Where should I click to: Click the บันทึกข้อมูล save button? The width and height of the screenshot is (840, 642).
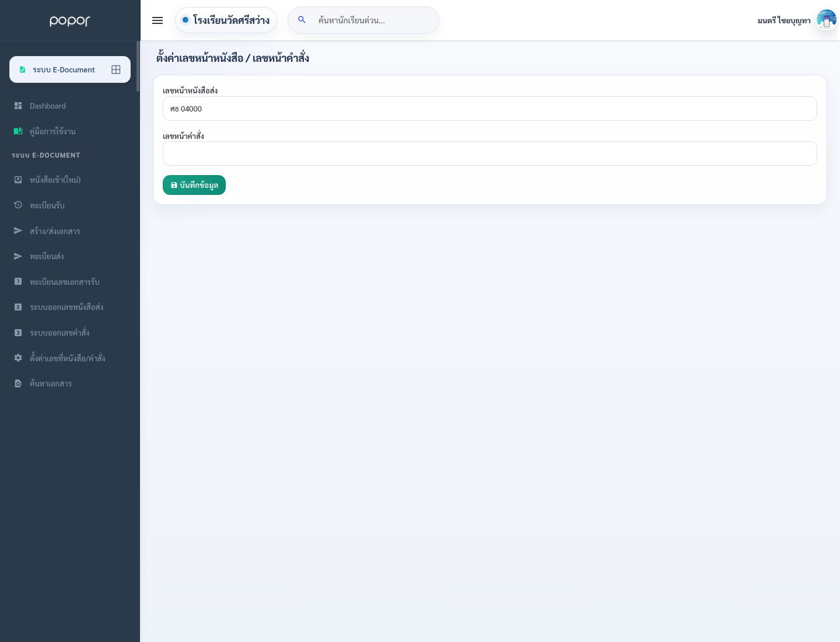(x=194, y=185)
